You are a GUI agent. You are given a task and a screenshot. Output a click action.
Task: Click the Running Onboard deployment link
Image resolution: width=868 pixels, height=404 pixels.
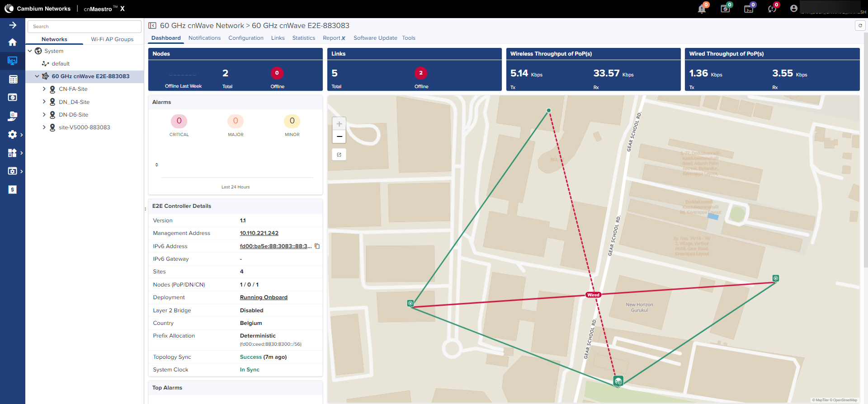pos(264,297)
